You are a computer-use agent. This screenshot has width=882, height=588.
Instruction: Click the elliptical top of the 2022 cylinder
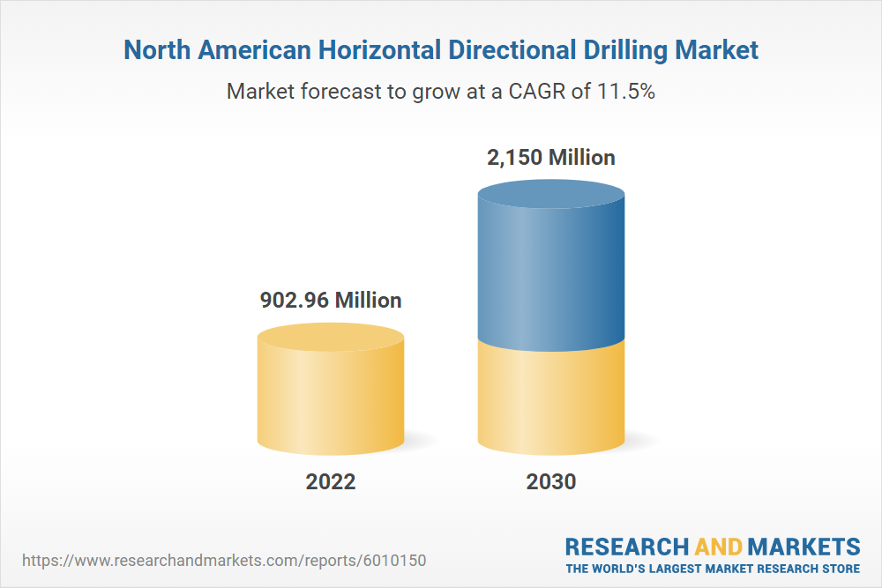[331, 338]
